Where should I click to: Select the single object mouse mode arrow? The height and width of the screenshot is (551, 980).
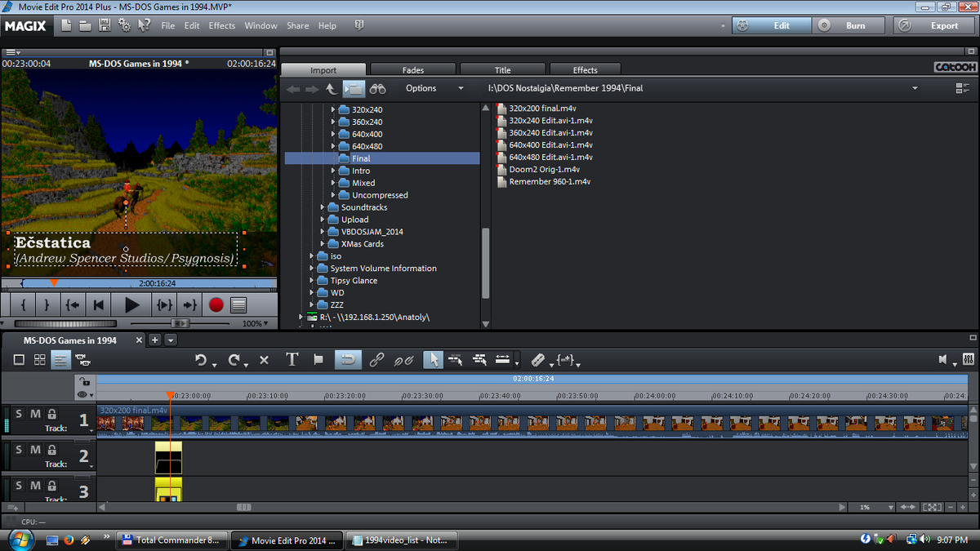click(x=434, y=360)
